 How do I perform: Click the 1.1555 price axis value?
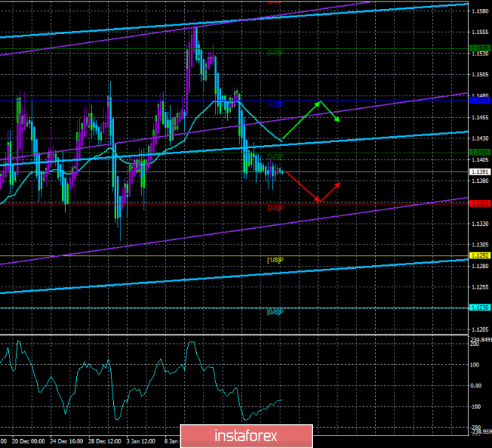click(480, 33)
